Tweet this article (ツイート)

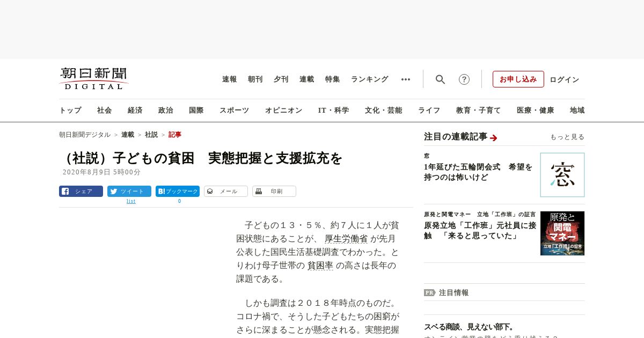click(129, 191)
